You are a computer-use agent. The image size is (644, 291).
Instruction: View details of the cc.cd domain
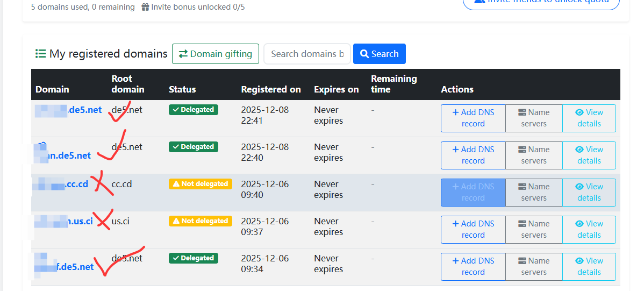(589, 192)
